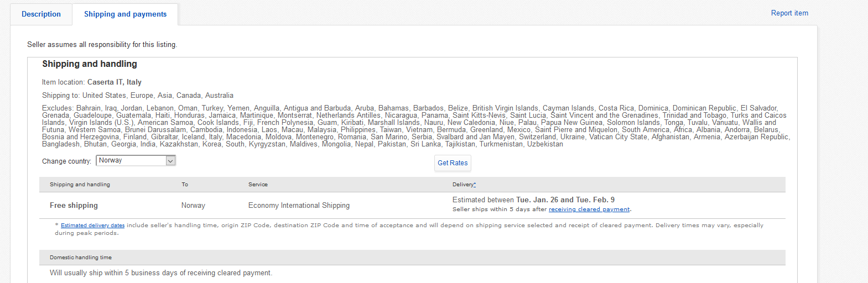Click the To column header
Viewport: 868px width, 283px height.
(x=185, y=185)
